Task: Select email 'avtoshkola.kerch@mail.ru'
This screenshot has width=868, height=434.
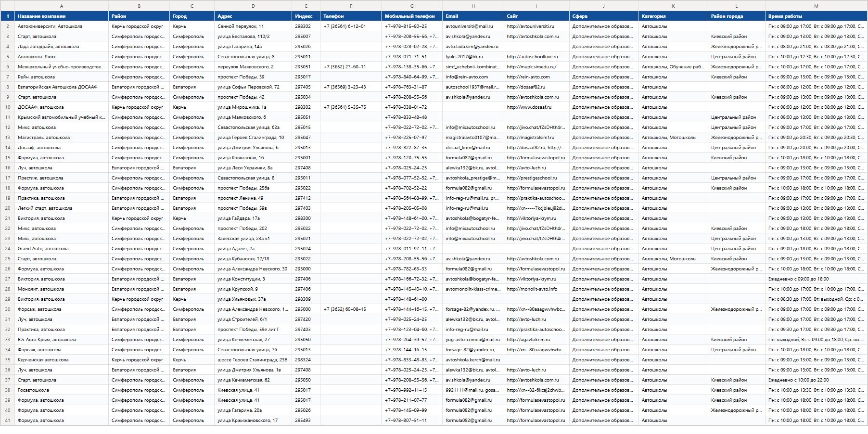Action: pos(473,360)
